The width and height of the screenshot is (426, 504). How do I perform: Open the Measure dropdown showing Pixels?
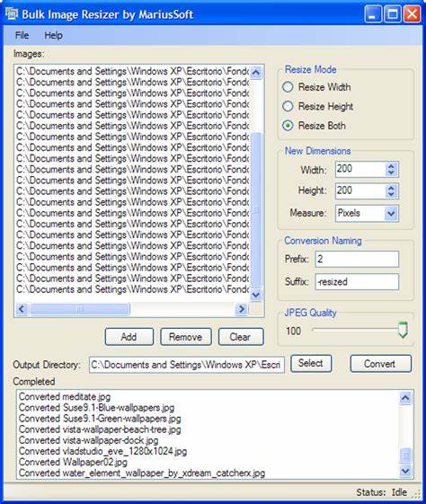pyautogui.click(x=367, y=214)
